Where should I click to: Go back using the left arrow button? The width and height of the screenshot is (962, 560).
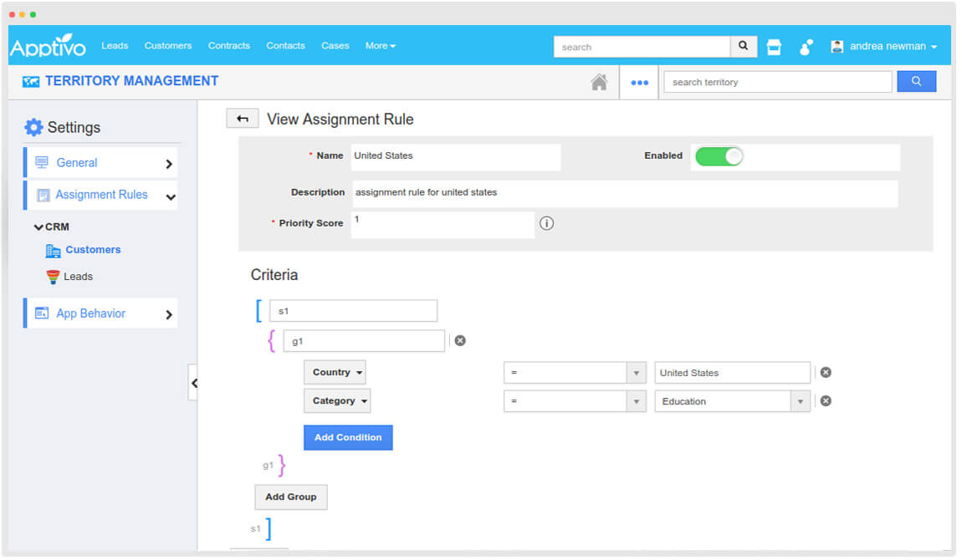243,119
